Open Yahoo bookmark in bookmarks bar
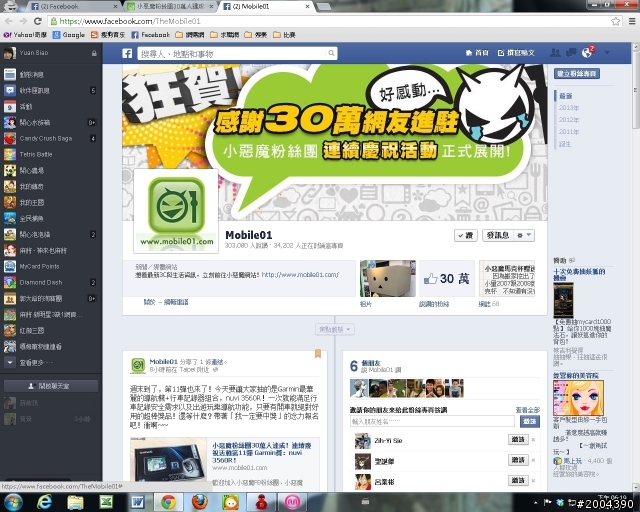 pos(25,35)
